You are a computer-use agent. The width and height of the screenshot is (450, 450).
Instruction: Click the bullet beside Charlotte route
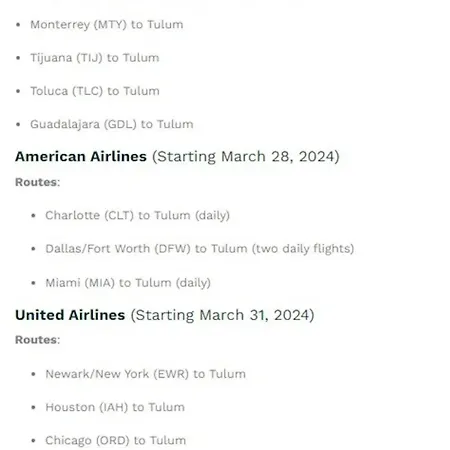coord(33,216)
